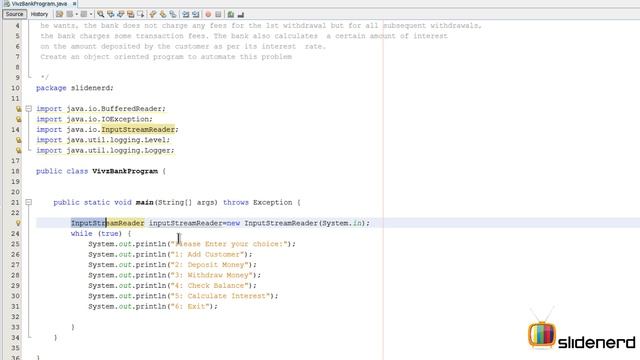Screen dimensions: 640x360
Task: Click the navigate Back toolbar icon
Action: pyautogui.click(x=70, y=14)
